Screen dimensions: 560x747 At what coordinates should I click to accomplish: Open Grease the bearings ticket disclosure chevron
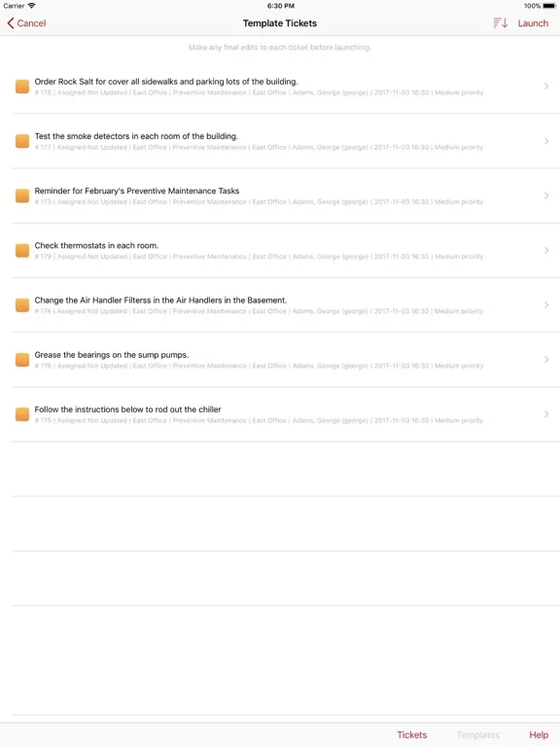tap(546, 360)
